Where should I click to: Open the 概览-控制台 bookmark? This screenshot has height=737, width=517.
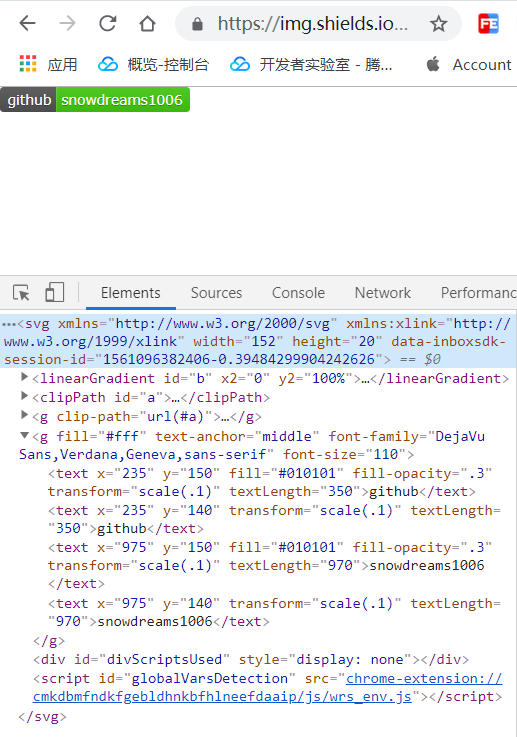(153, 64)
